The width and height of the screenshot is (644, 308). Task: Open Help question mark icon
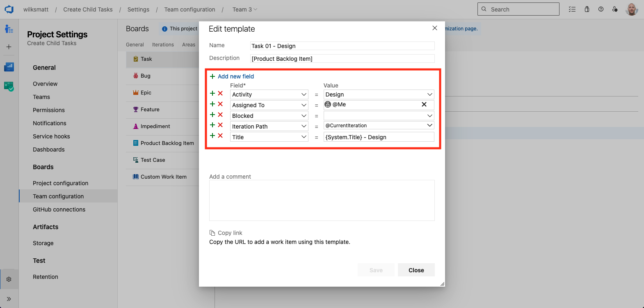[601, 9]
